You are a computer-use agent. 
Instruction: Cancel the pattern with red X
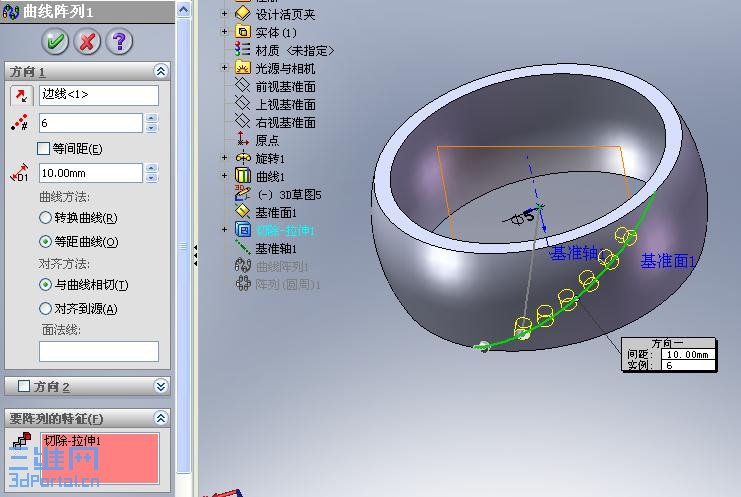click(87, 42)
